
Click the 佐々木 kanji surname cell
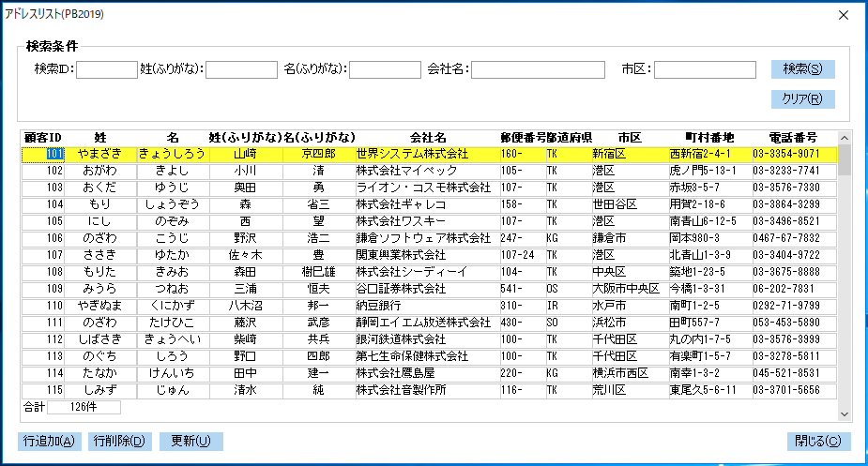(x=245, y=255)
